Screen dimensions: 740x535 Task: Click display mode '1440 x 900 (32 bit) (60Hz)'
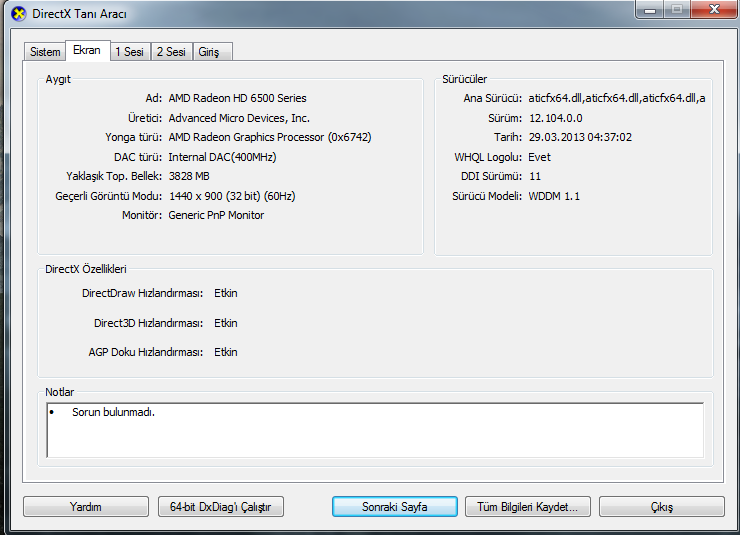click(x=232, y=196)
